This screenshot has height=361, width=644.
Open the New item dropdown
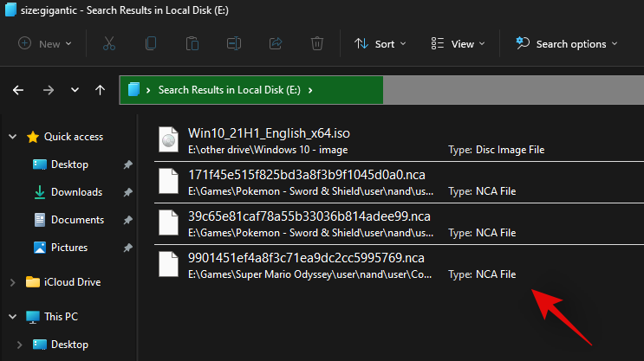click(45, 43)
